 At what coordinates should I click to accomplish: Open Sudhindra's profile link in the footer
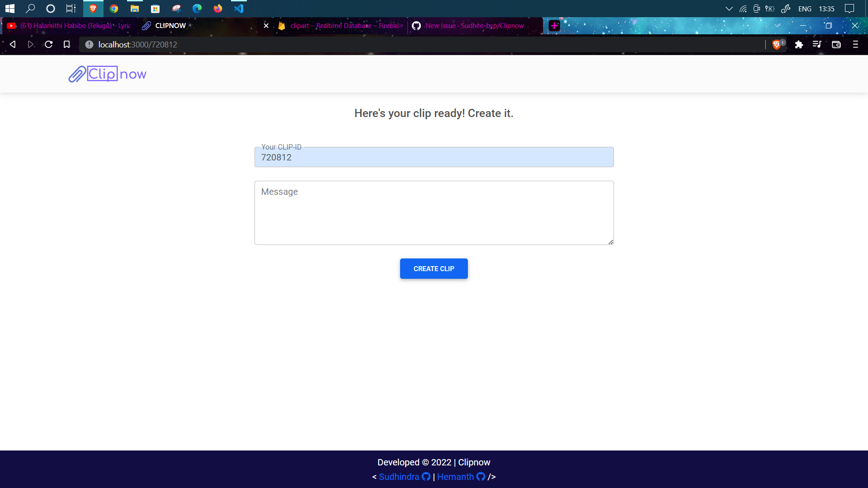pyautogui.click(x=399, y=477)
